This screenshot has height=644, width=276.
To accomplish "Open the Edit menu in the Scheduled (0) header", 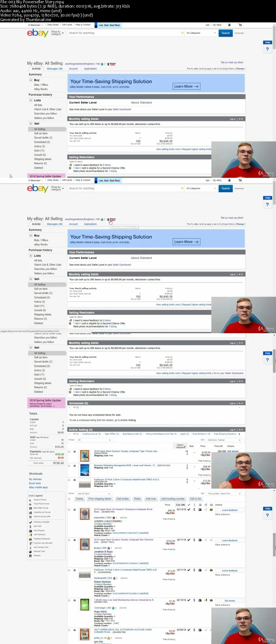I will (x=233, y=403).
